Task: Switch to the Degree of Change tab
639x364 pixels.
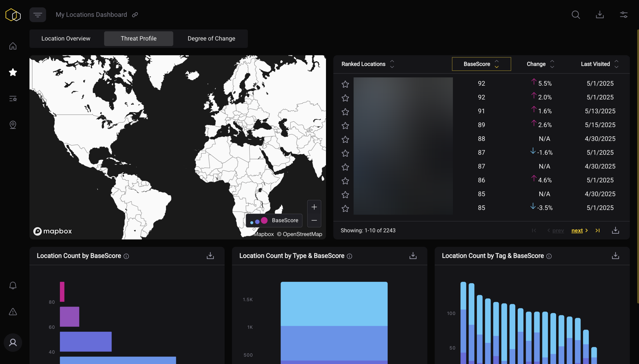Action: [211, 38]
